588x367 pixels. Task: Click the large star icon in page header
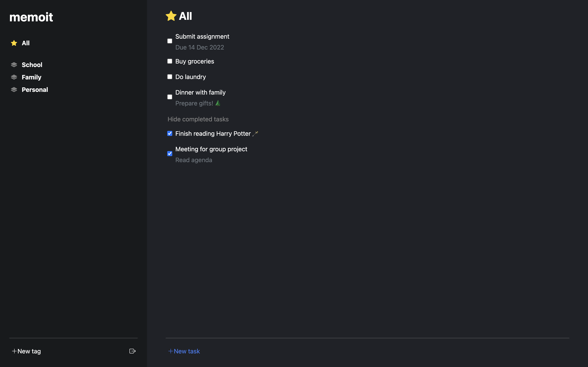pos(171,16)
